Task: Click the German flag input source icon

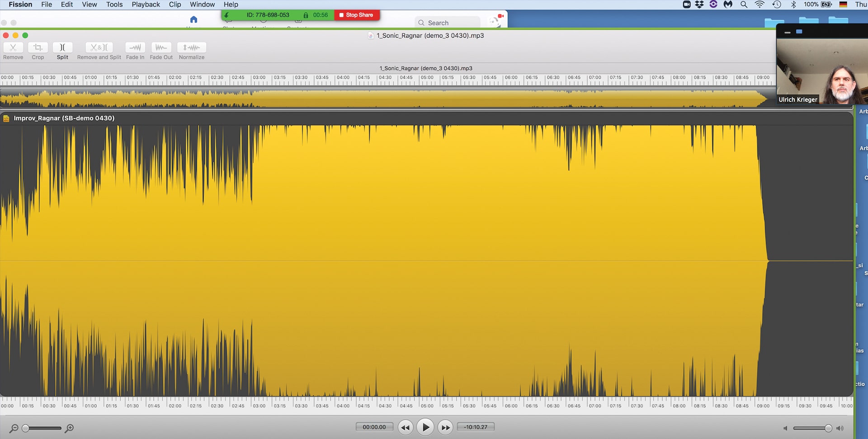Action: click(x=843, y=5)
